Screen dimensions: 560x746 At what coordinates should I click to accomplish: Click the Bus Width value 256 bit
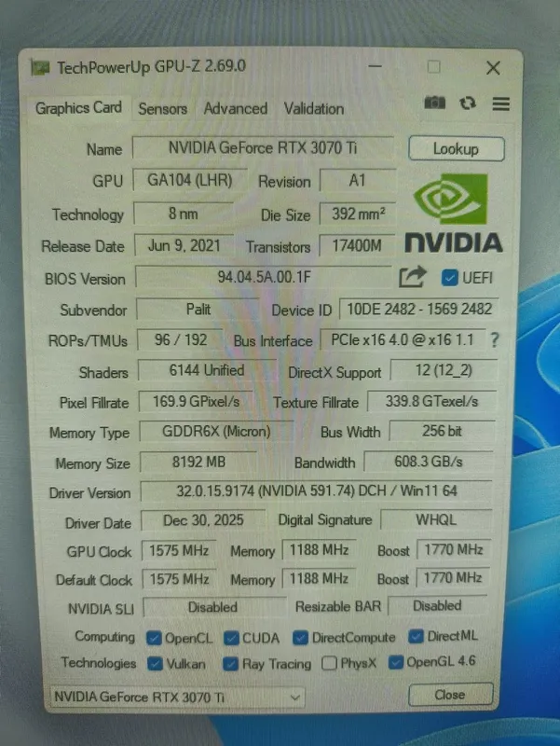click(x=442, y=431)
